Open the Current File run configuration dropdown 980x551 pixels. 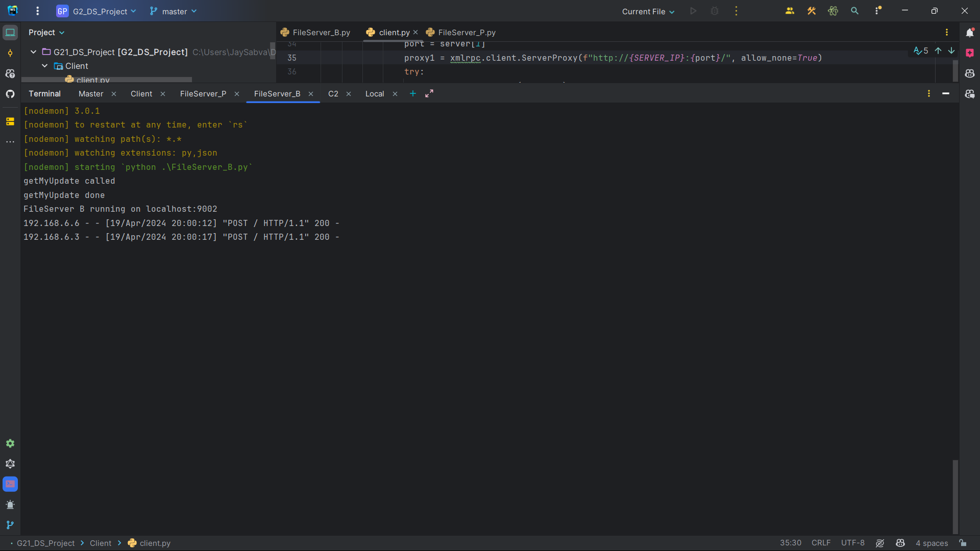coord(648,11)
